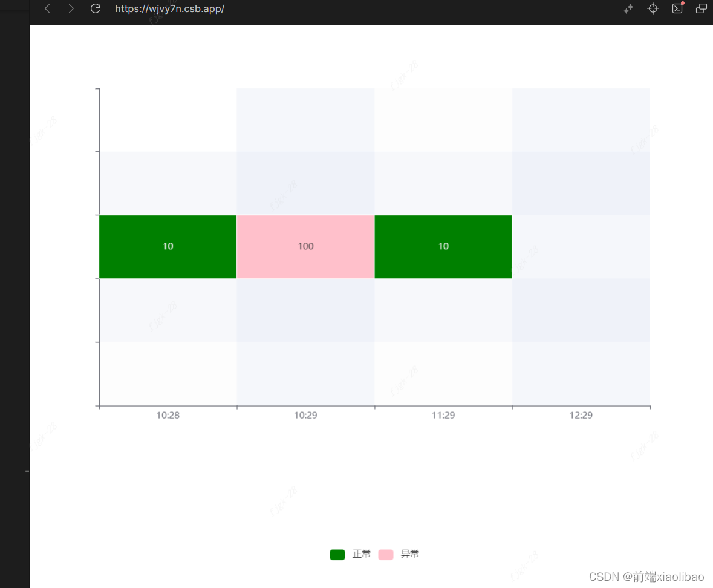
Task: Select the 10:28 axis label
Action: pos(168,415)
